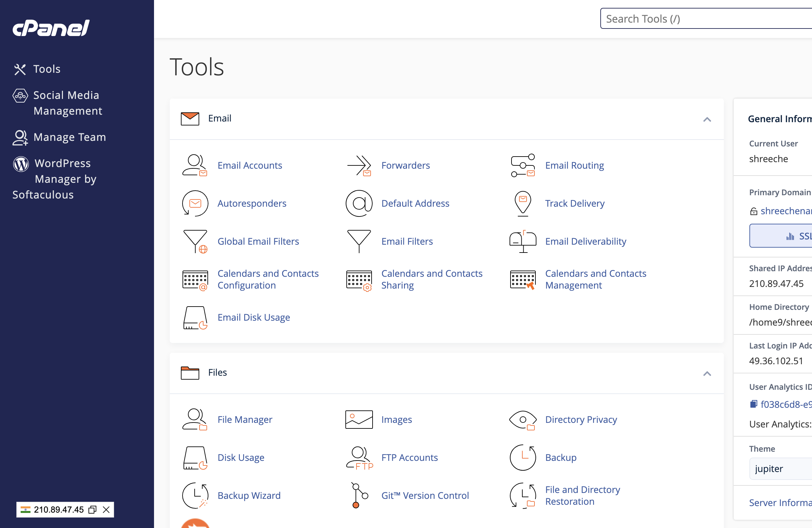Click the Autoresponders envelope icon
This screenshot has height=528, width=812.
pyautogui.click(x=195, y=203)
